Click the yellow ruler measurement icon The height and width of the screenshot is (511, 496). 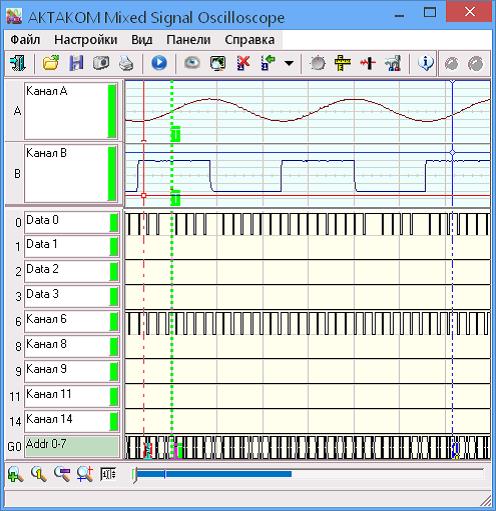click(342, 63)
